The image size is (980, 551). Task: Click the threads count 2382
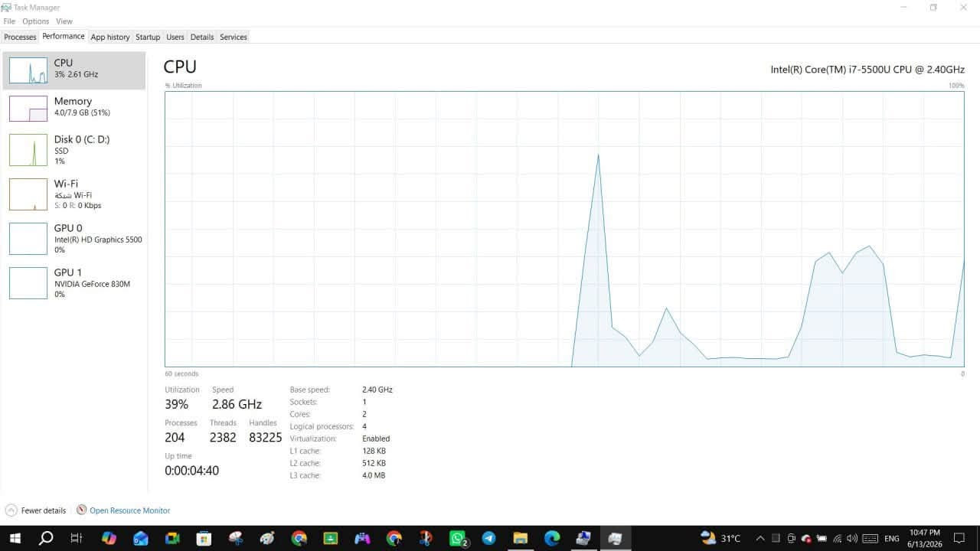point(223,438)
